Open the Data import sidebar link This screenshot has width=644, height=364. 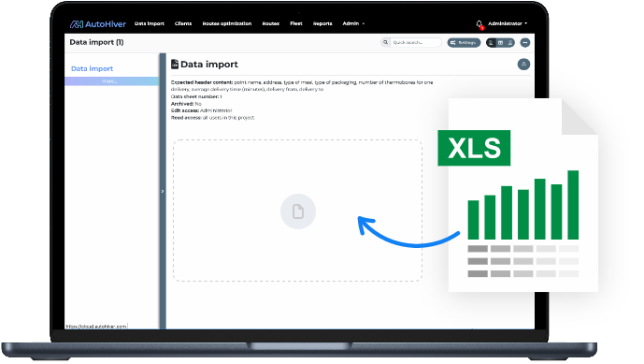point(92,68)
